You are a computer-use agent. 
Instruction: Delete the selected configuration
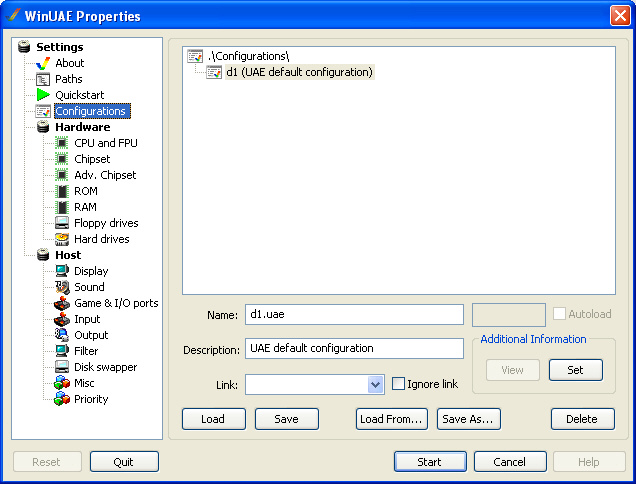click(582, 419)
